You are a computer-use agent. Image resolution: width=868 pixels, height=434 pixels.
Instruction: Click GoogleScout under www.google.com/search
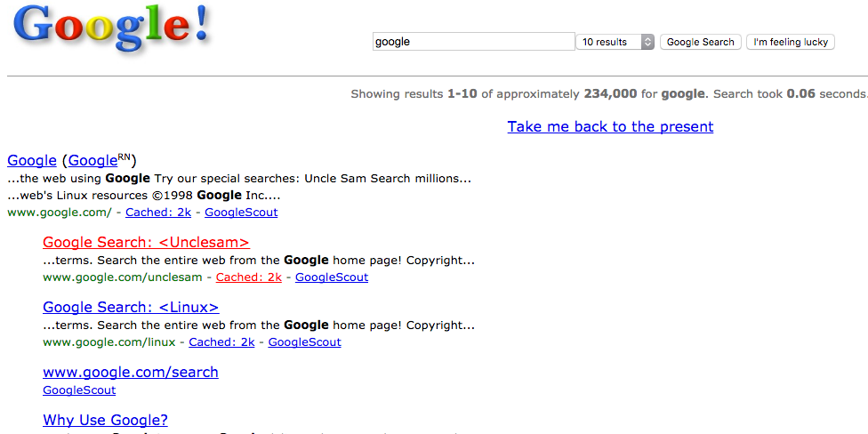(x=79, y=390)
